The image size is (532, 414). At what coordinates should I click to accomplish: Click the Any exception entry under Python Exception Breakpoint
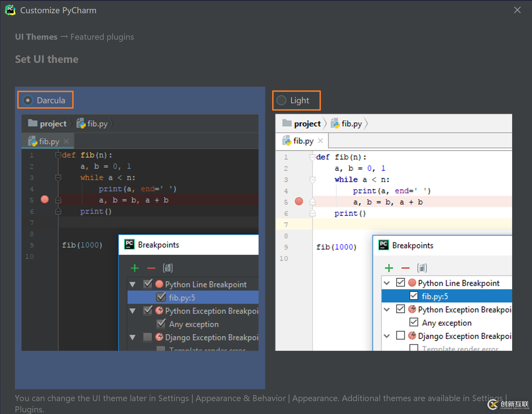point(192,324)
